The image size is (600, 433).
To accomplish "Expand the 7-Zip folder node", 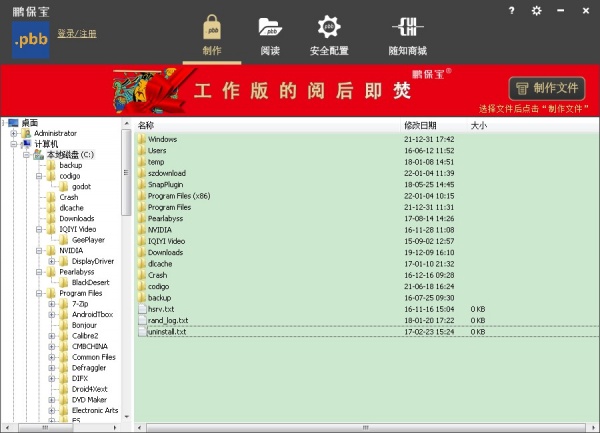I will pyautogui.click(x=52, y=303).
